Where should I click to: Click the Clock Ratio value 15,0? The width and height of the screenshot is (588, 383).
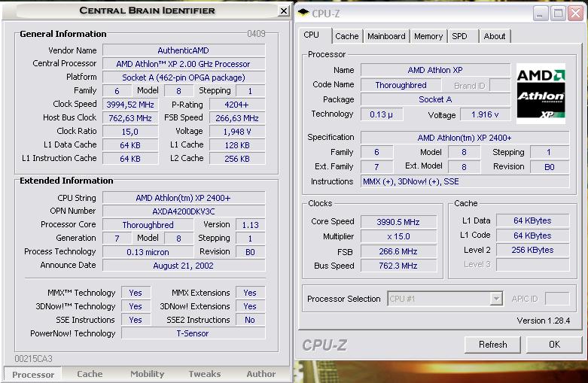[130, 132]
